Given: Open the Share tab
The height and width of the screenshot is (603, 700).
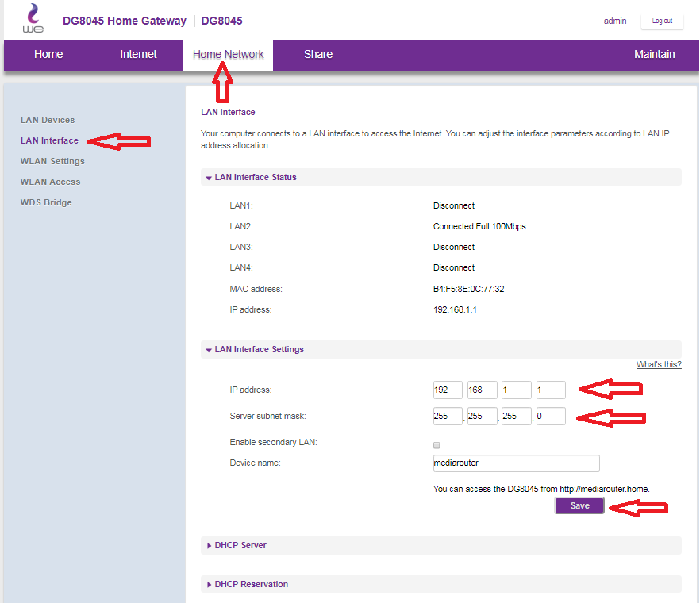Looking at the screenshot, I should (317, 55).
